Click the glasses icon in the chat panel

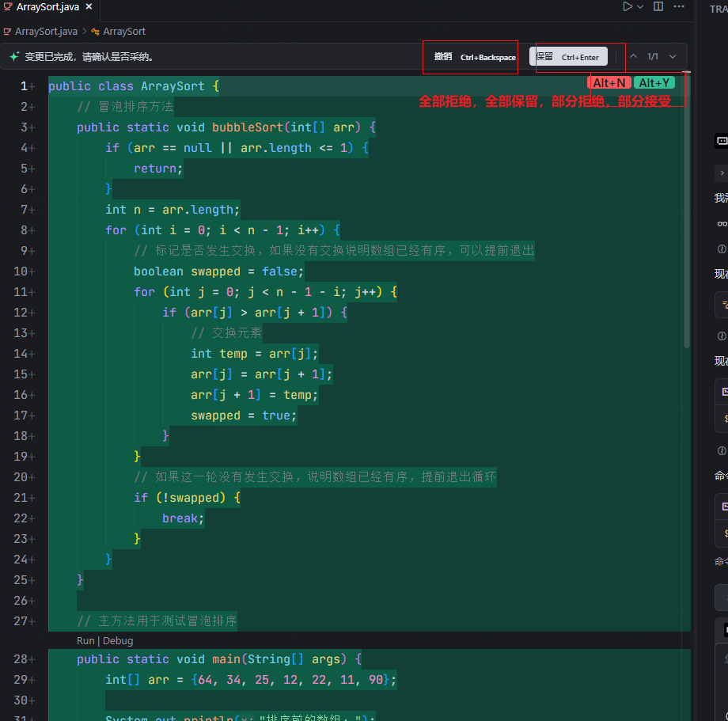(722, 224)
